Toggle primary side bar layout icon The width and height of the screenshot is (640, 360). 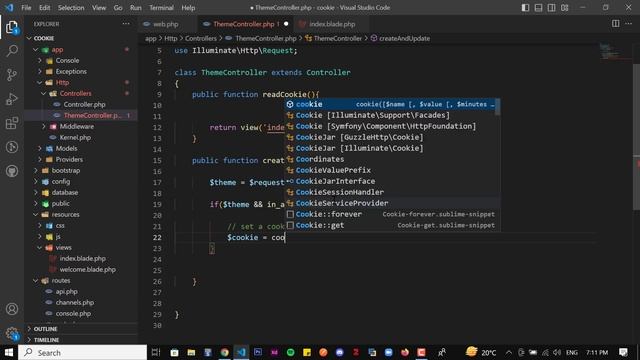pos(525,7)
